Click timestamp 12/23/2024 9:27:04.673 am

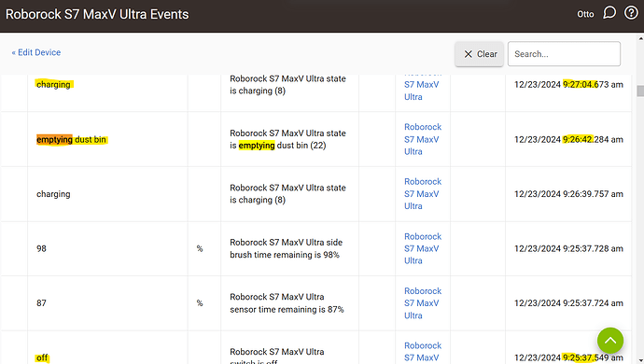coord(568,85)
